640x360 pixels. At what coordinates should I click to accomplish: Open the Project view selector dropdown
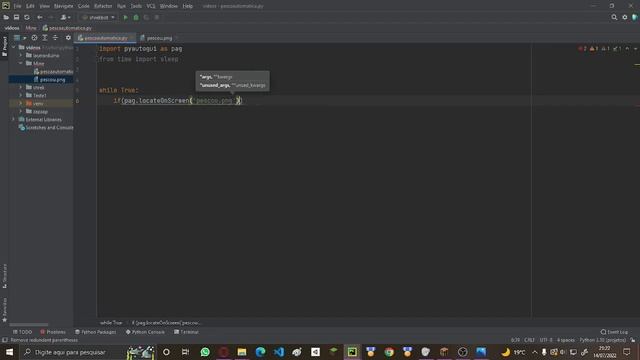click(x=20, y=38)
